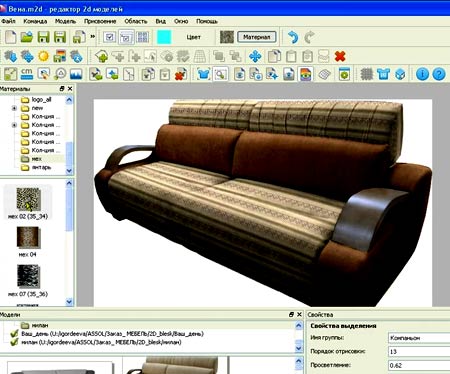The width and height of the screenshot is (450, 374).
Task: Click the gear icon with clock badge
Action: 77,56
